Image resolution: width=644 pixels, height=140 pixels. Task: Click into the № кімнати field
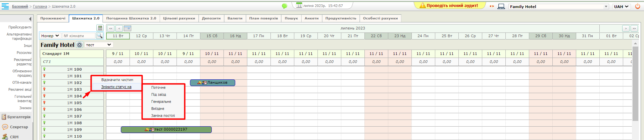click(x=79, y=36)
